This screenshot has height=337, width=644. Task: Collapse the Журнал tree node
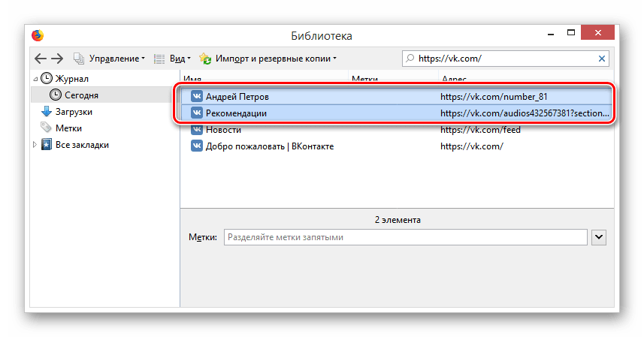(x=35, y=79)
